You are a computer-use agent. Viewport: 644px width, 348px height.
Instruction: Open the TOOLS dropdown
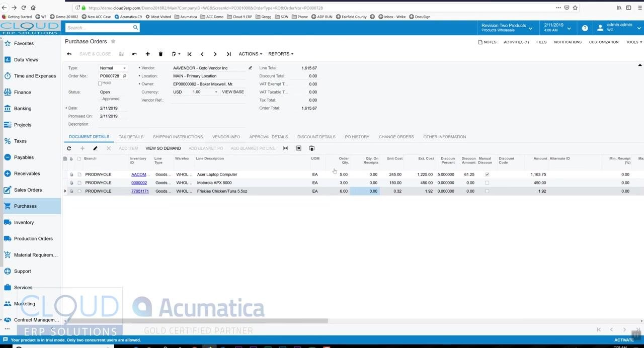(633, 42)
